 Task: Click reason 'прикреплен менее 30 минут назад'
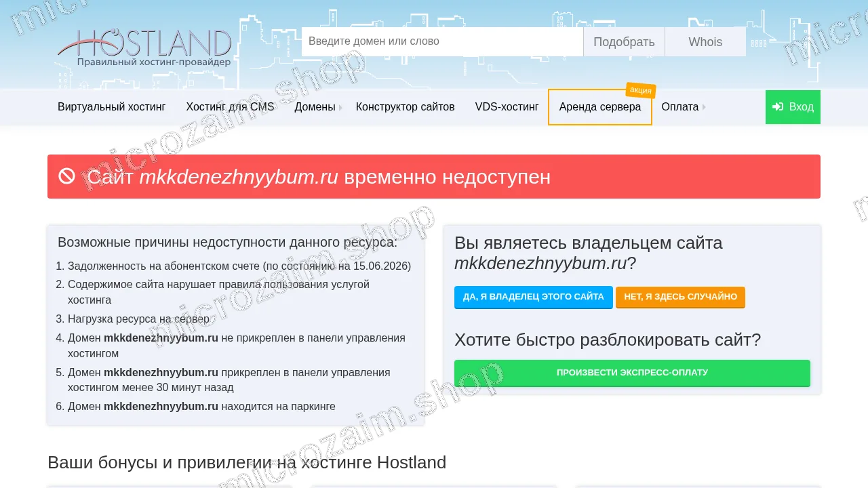tap(229, 380)
